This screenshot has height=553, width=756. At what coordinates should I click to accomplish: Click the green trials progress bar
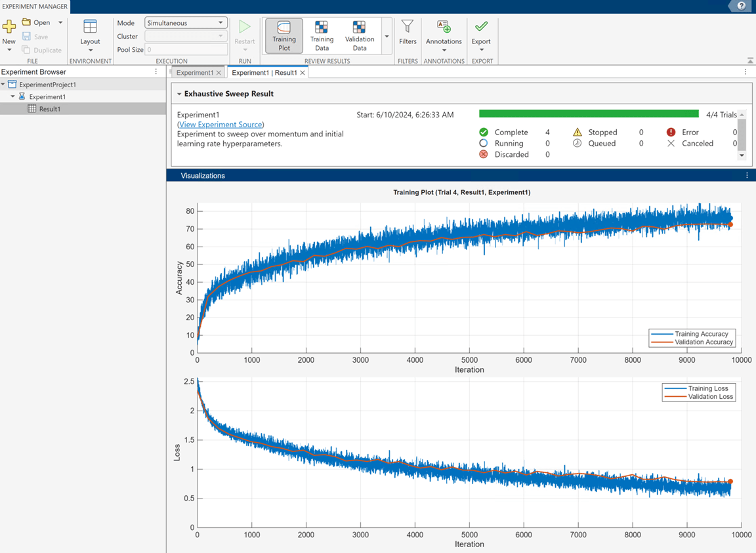point(589,114)
